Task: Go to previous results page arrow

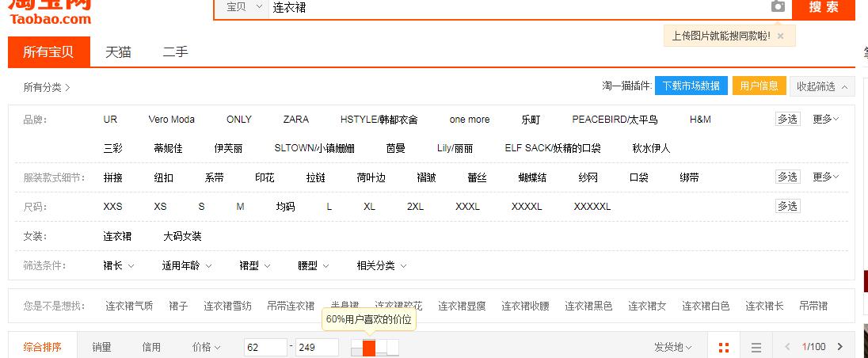Action: click(787, 347)
